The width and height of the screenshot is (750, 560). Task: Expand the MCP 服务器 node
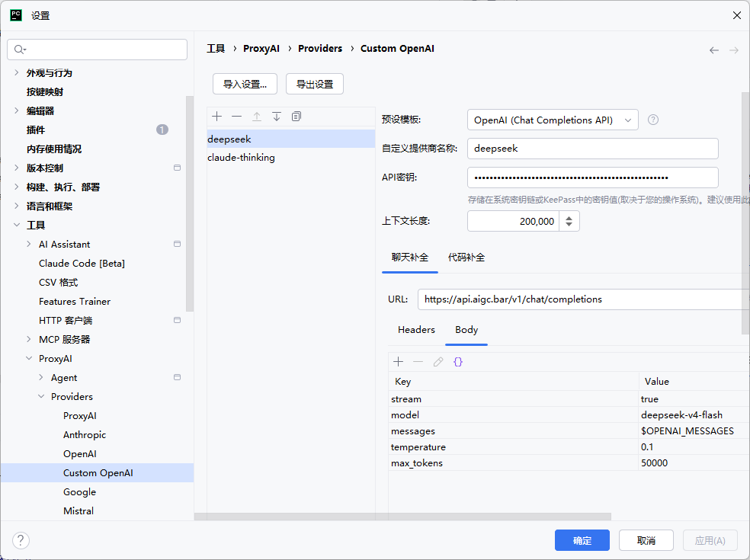click(x=29, y=339)
